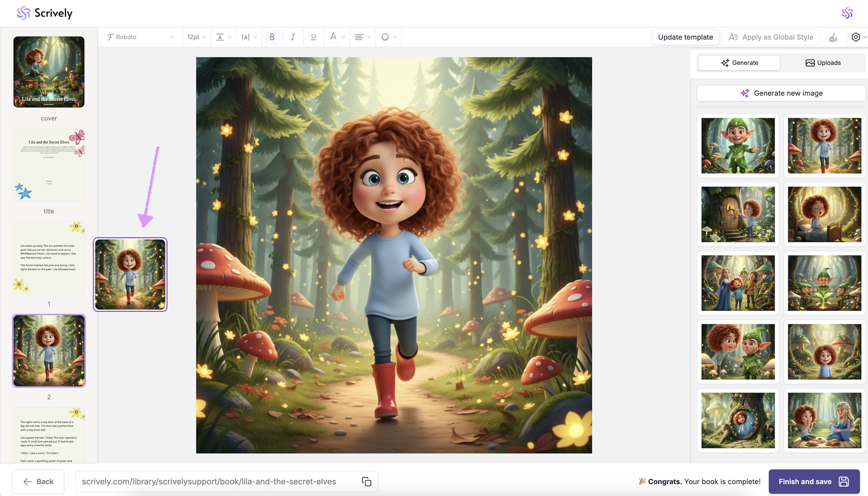Copy the book URL with the copy icon
Viewport: 868px width, 496px height.
coord(366,481)
